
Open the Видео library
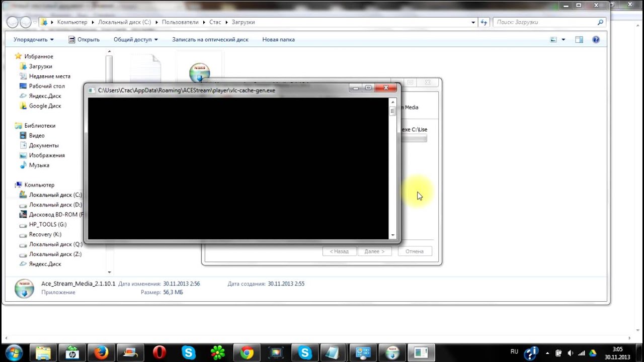tap(36, 136)
